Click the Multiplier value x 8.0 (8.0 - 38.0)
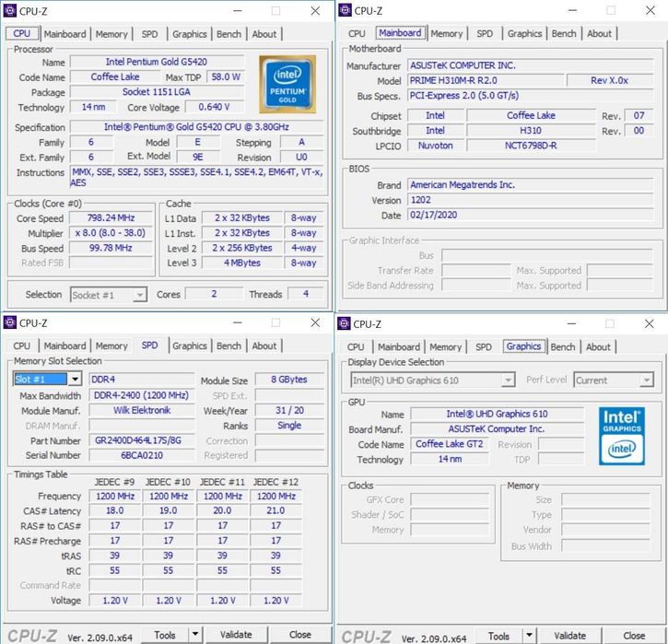668x644 pixels. [x=111, y=233]
